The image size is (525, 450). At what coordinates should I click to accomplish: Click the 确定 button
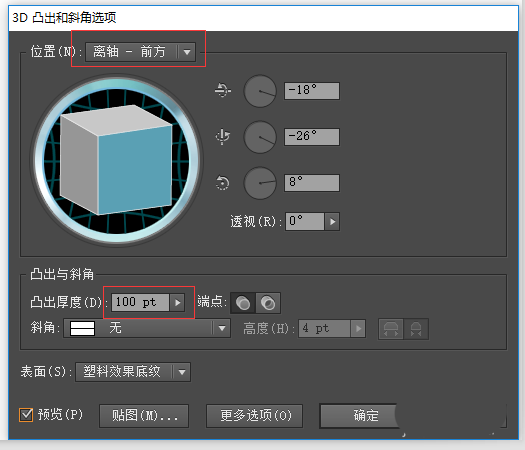click(x=359, y=416)
